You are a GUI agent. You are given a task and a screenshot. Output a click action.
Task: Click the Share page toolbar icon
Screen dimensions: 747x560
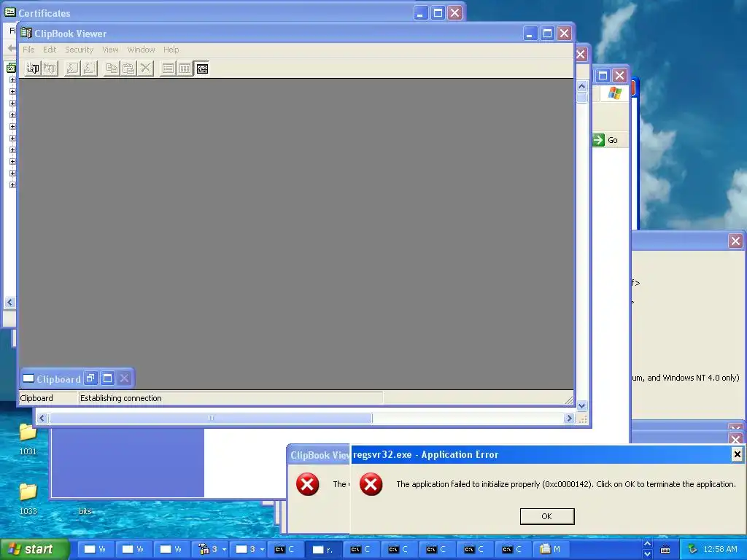(x=72, y=69)
